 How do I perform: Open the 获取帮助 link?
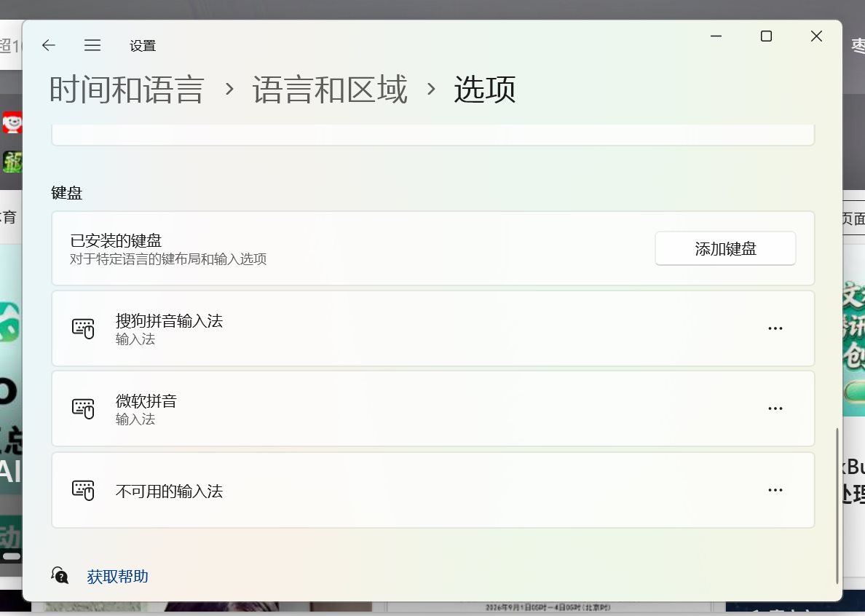coord(117,577)
